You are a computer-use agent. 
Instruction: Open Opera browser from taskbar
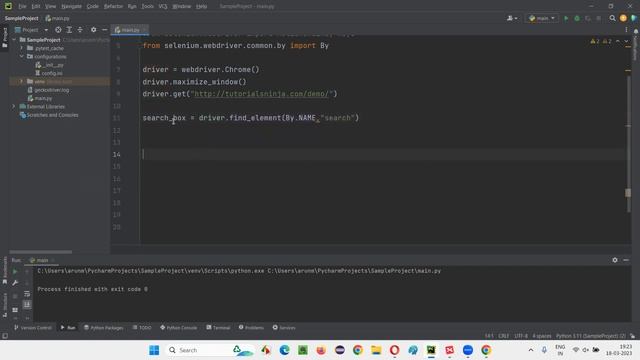[x=394, y=350]
